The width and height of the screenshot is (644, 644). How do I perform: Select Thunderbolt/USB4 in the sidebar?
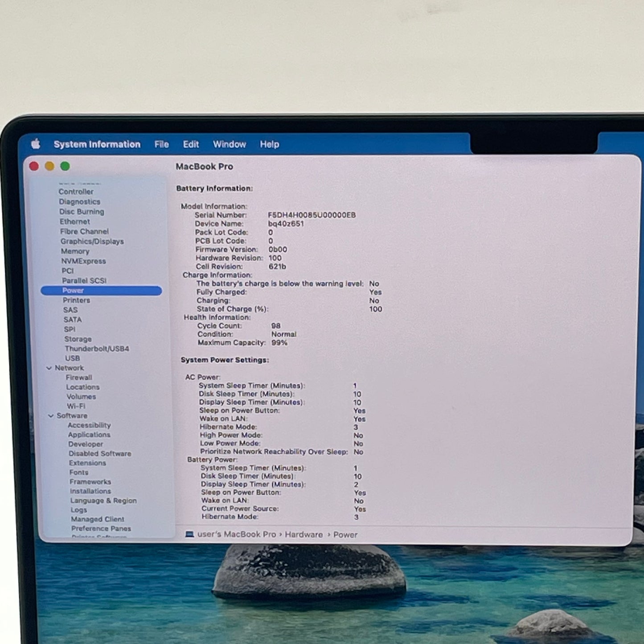point(97,349)
